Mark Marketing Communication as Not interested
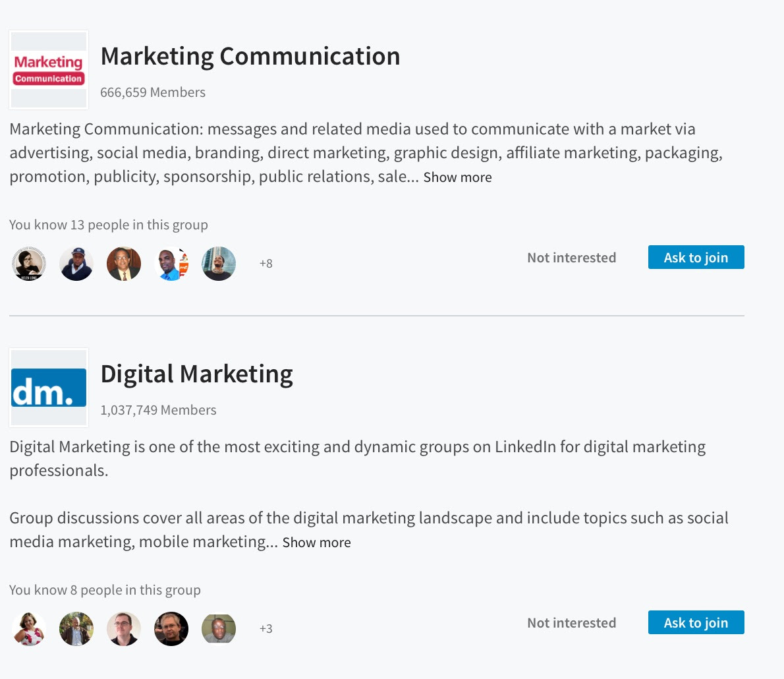784x679 pixels. 571,258
